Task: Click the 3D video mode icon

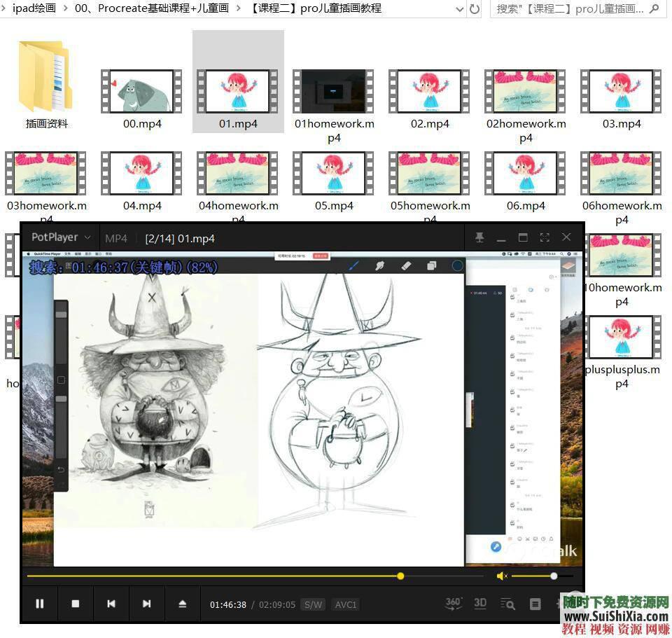Action: click(x=480, y=604)
